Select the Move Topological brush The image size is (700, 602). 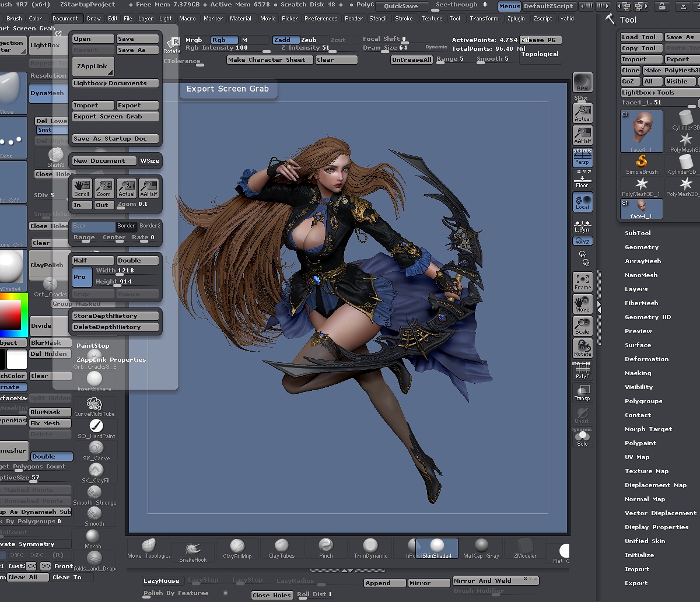click(x=149, y=548)
